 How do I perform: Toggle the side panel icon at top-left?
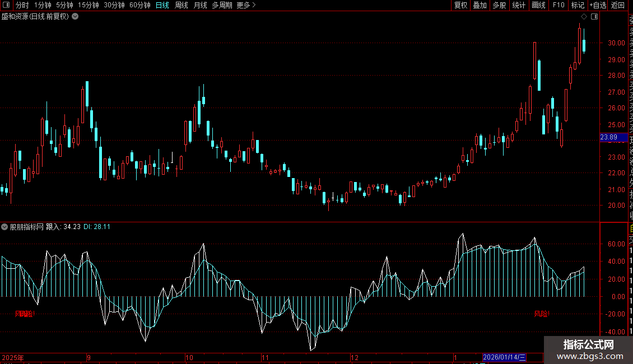coord(6,5)
